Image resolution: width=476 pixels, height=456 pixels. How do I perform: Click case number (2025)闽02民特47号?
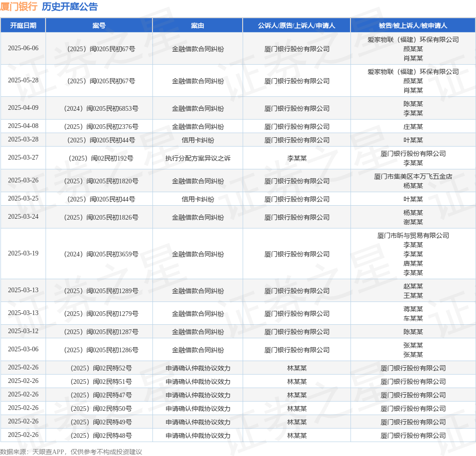coord(101,395)
